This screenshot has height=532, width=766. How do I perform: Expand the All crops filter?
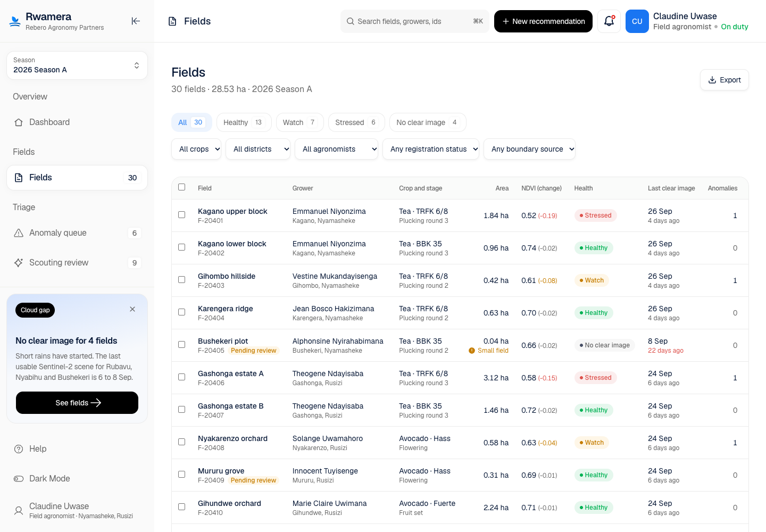tap(196, 149)
